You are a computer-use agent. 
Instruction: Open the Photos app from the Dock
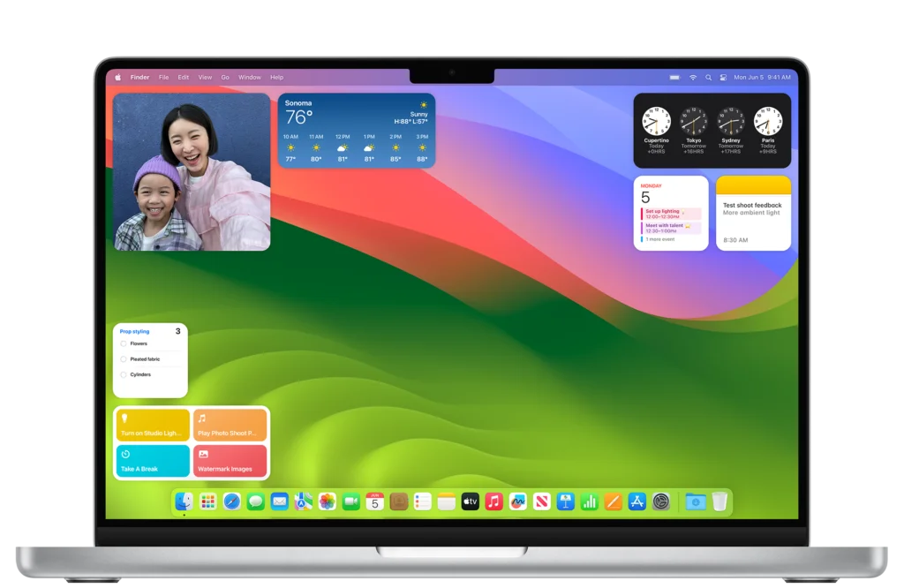pos(326,501)
